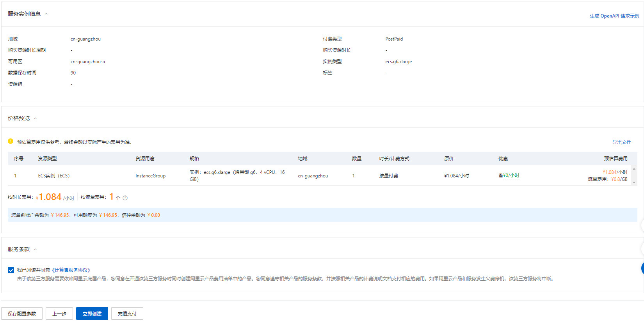
Task: Click the 资源类型 column header
Action: [47, 159]
